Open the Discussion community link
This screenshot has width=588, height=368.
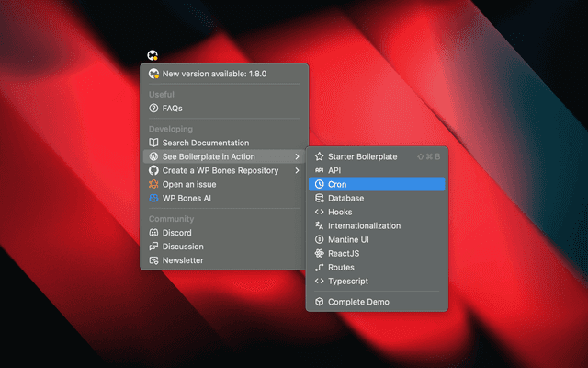[183, 247]
